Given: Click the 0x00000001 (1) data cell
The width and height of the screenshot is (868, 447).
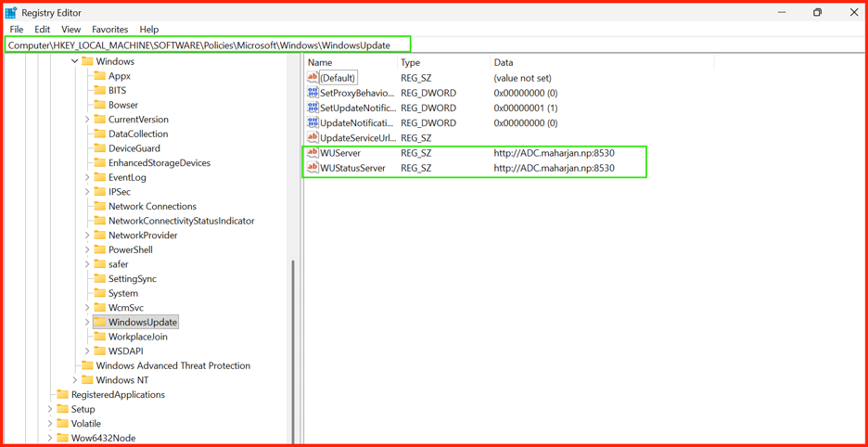Looking at the screenshot, I should [x=525, y=108].
